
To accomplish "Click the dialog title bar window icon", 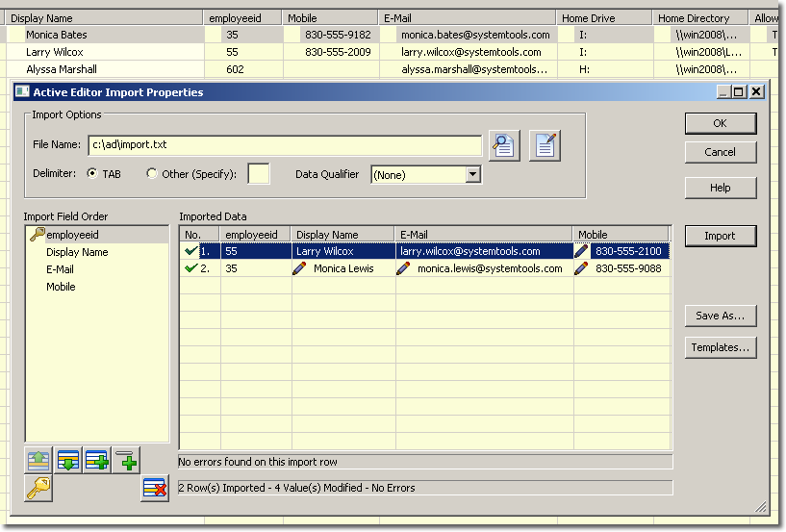I will (x=22, y=91).
